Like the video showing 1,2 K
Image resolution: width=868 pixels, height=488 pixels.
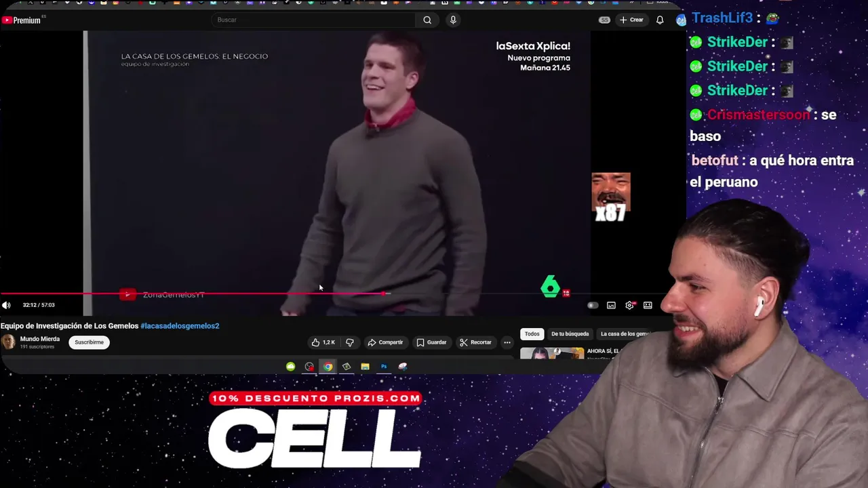coord(323,342)
